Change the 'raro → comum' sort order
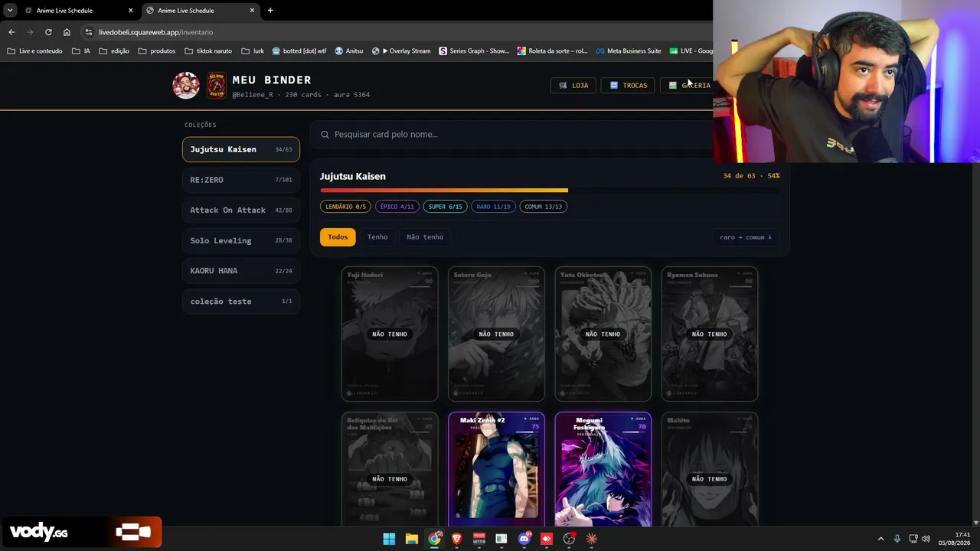This screenshot has height=551, width=980. (x=746, y=237)
